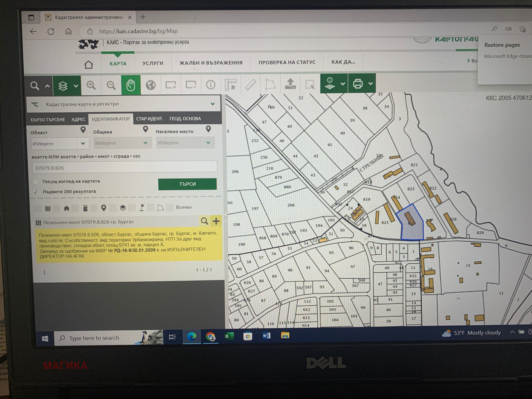Open the print options dropdown arrow

click(x=371, y=84)
